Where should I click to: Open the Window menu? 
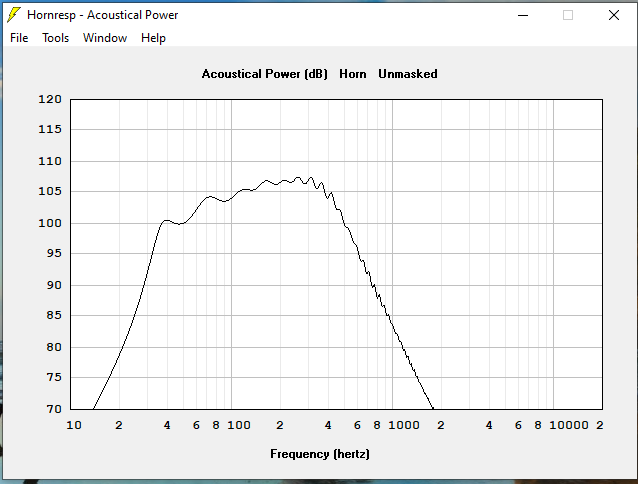(x=105, y=38)
